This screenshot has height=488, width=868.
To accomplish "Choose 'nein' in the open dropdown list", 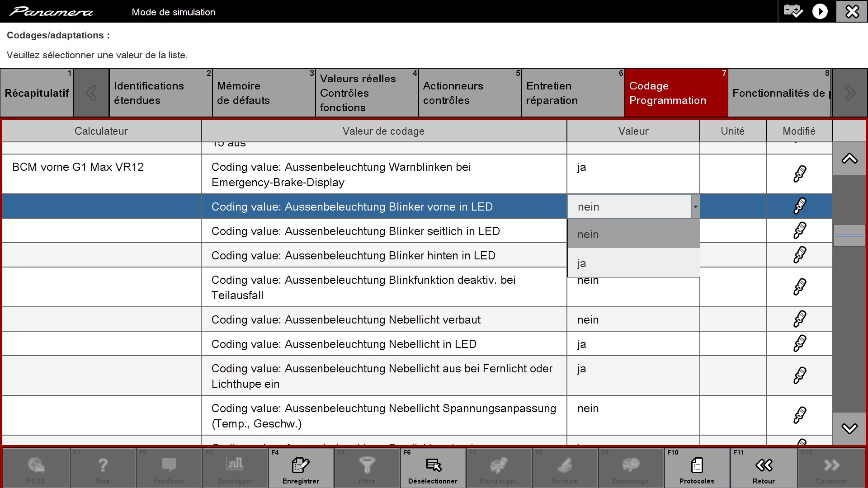I will click(634, 234).
